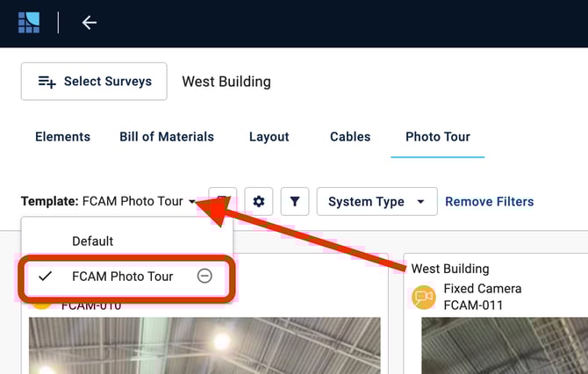Select the checked FCAM Photo Tour option
The height and width of the screenshot is (374, 588).
click(122, 276)
